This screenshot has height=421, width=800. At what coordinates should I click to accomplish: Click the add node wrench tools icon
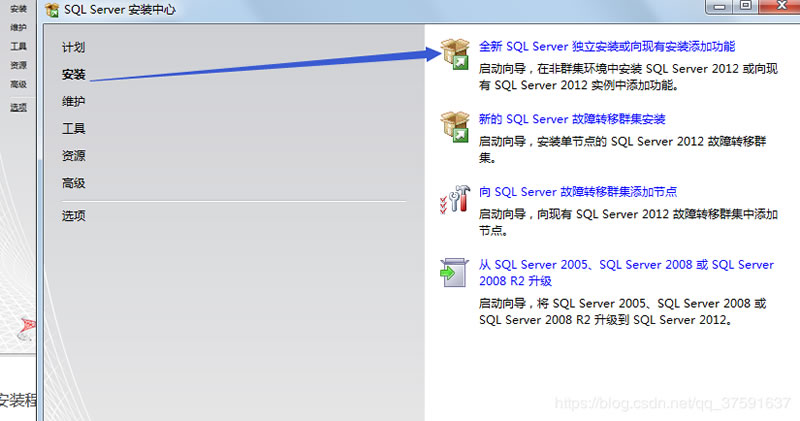[454, 199]
